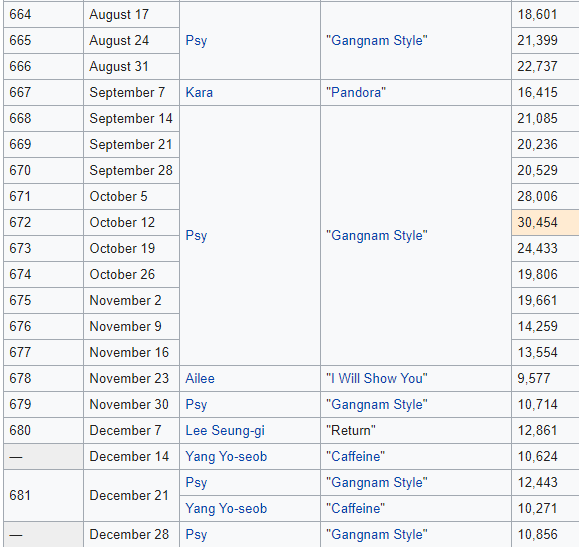The image size is (579, 547).
Task: Open the Psy link beside August 24
Action: click(196, 41)
